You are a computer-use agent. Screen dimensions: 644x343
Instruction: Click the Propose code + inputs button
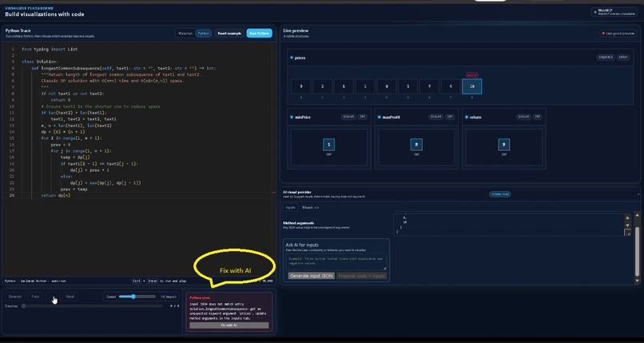[x=362, y=276]
